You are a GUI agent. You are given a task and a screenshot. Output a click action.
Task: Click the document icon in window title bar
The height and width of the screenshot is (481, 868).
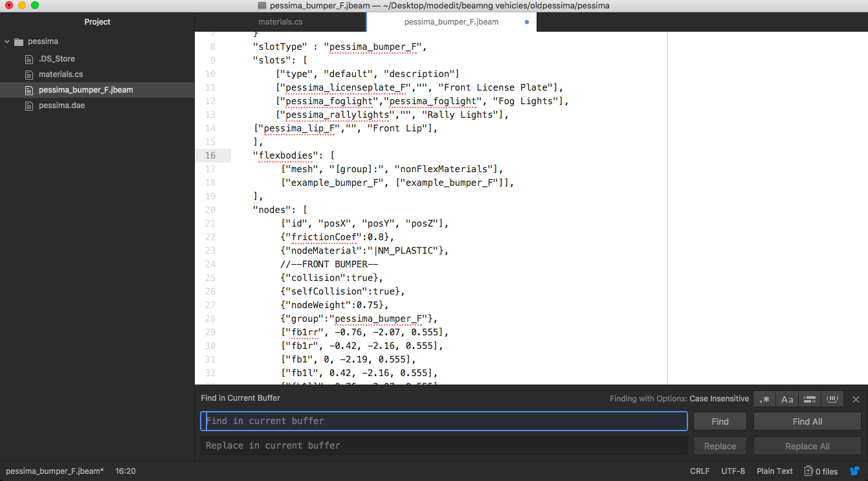tap(262, 5)
